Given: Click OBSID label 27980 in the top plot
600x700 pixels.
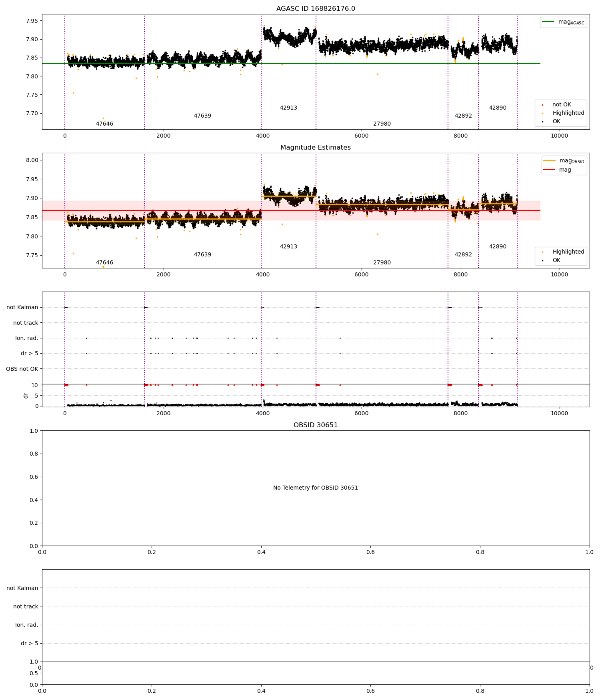Looking at the screenshot, I should [x=382, y=124].
